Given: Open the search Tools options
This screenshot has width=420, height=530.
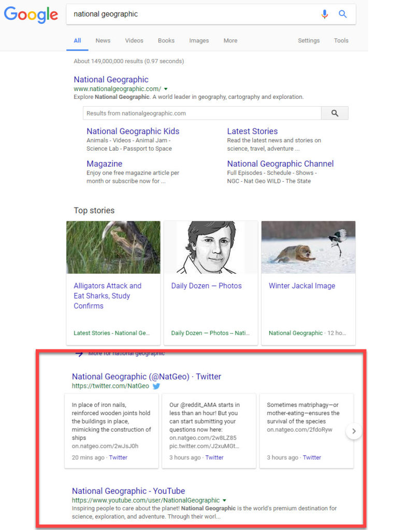Looking at the screenshot, I should pyautogui.click(x=341, y=40).
